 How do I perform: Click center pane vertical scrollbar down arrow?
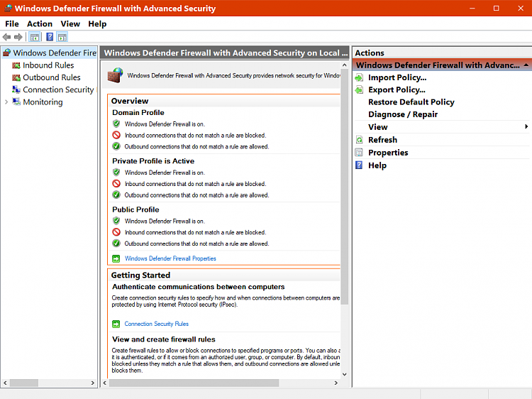pos(344,374)
